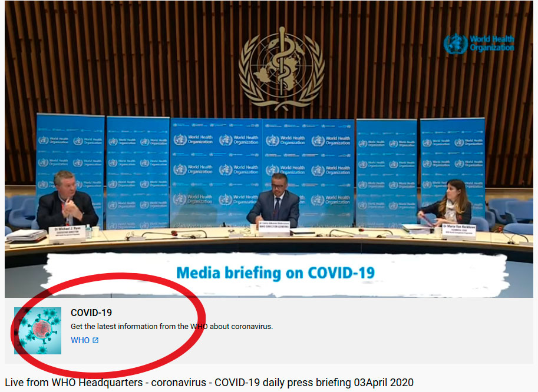
Task: Open the external link icon beside WHO
Action: (95, 340)
